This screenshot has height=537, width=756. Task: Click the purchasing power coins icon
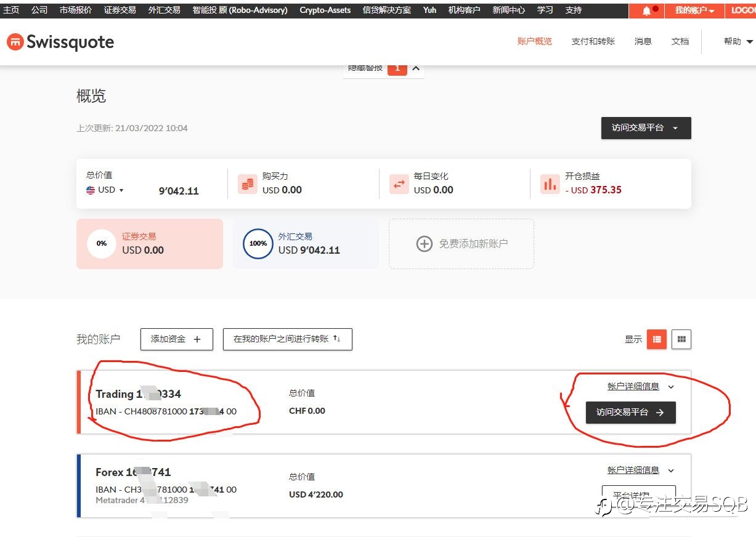248,184
